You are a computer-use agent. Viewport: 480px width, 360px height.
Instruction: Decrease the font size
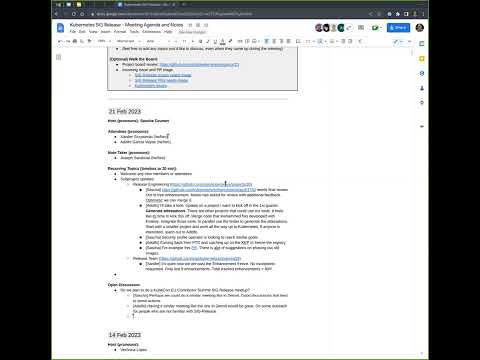pos(176,41)
